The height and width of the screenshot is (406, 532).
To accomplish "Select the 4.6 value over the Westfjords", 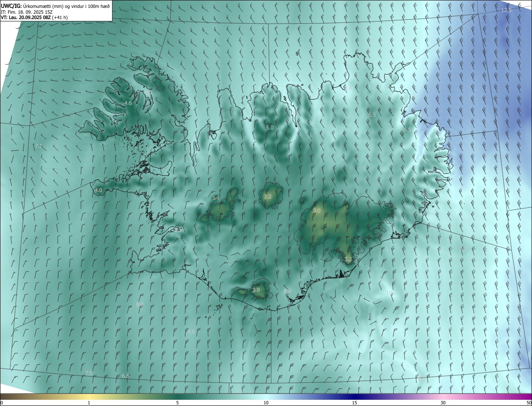I will point(128,103).
